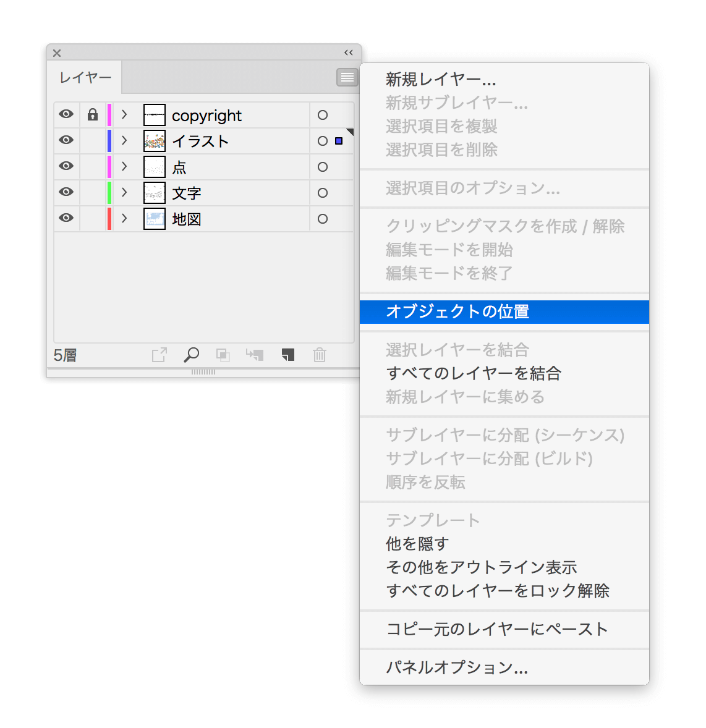Toggle visibility of the 文字 layer
Image resolution: width=706 pixels, height=728 pixels.
coord(66,192)
